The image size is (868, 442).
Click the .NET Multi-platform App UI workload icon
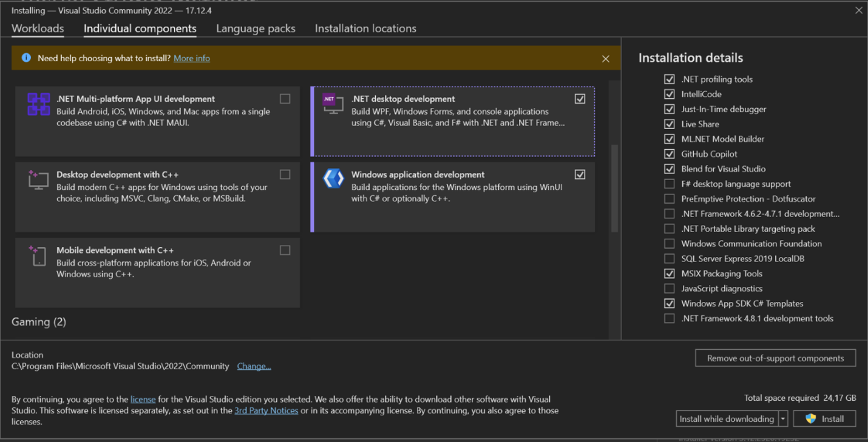(x=38, y=104)
